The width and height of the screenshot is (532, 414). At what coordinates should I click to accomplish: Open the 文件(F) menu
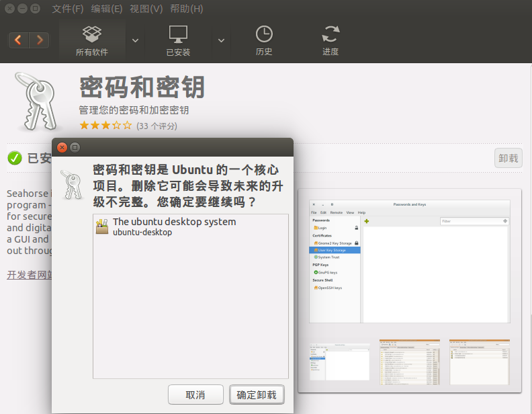coord(68,9)
